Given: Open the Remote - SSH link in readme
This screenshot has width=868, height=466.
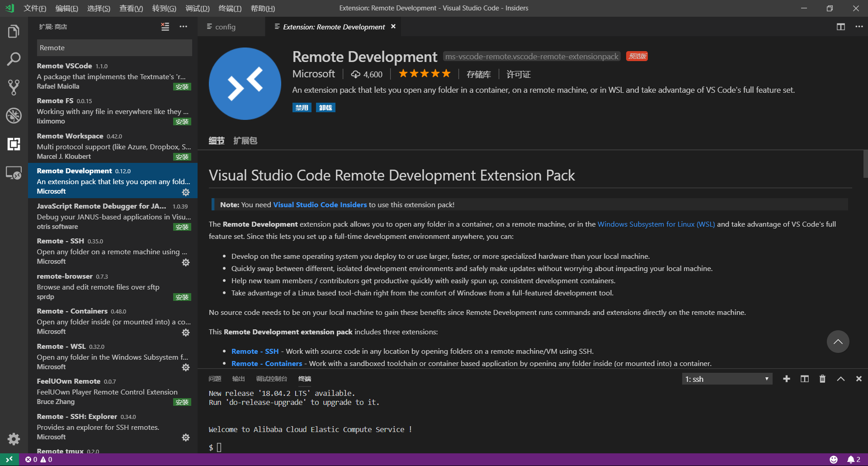Looking at the screenshot, I should [x=255, y=351].
